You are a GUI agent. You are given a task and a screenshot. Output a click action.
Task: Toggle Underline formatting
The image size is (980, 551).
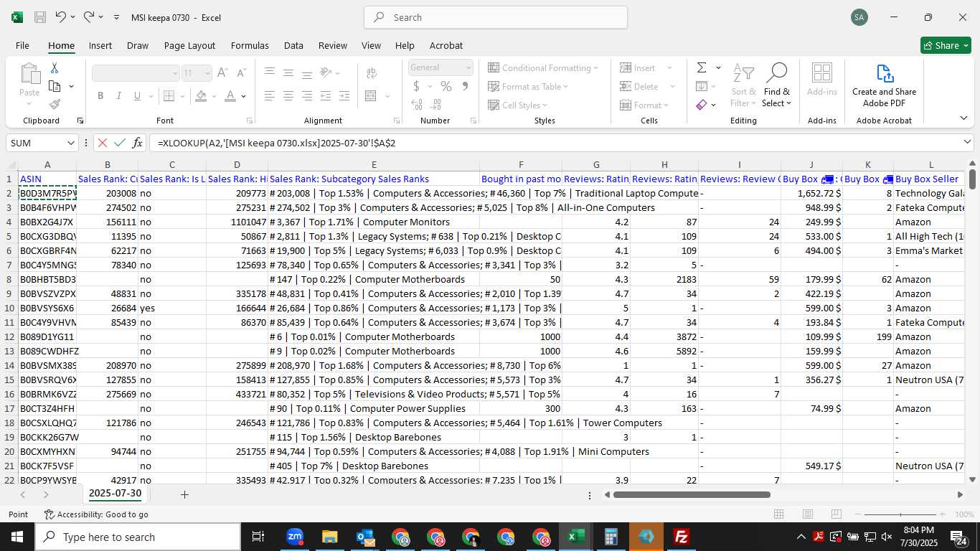(x=138, y=95)
